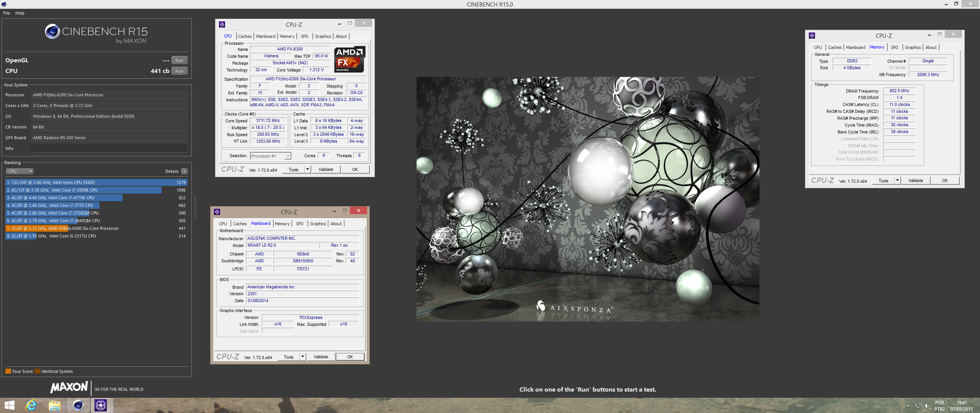
Task: Click the Cinebench app icon in the title bar
Action: point(4,4)
